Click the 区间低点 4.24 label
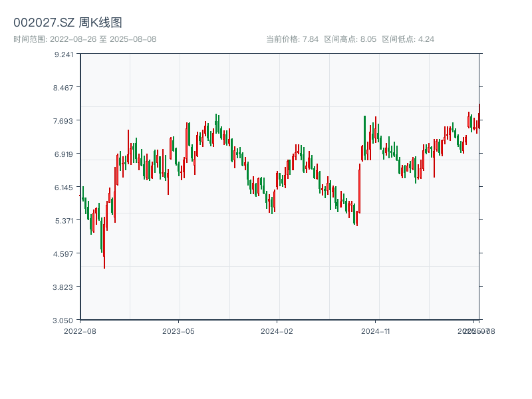The image size is (532, 399). click(x=408, y=39)
